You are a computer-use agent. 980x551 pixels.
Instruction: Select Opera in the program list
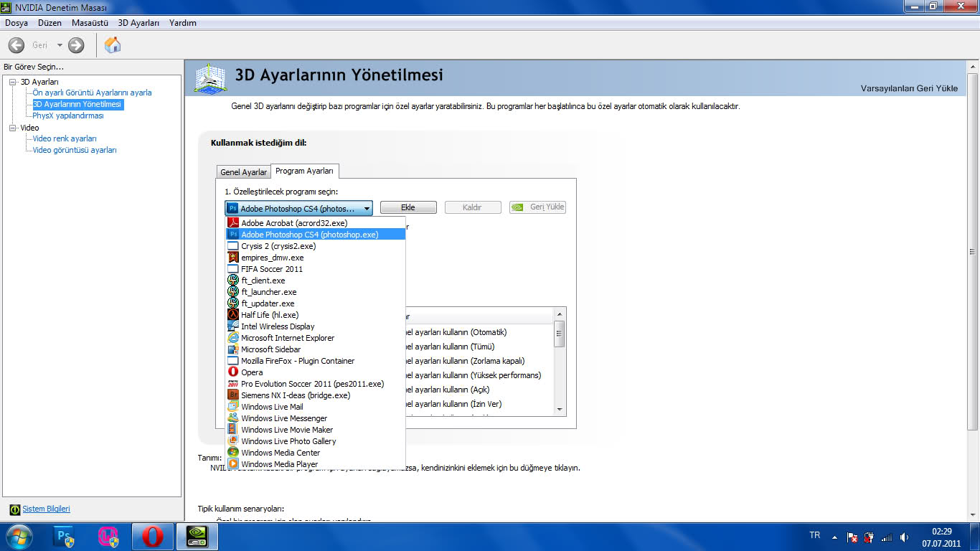tap(316, 372)
